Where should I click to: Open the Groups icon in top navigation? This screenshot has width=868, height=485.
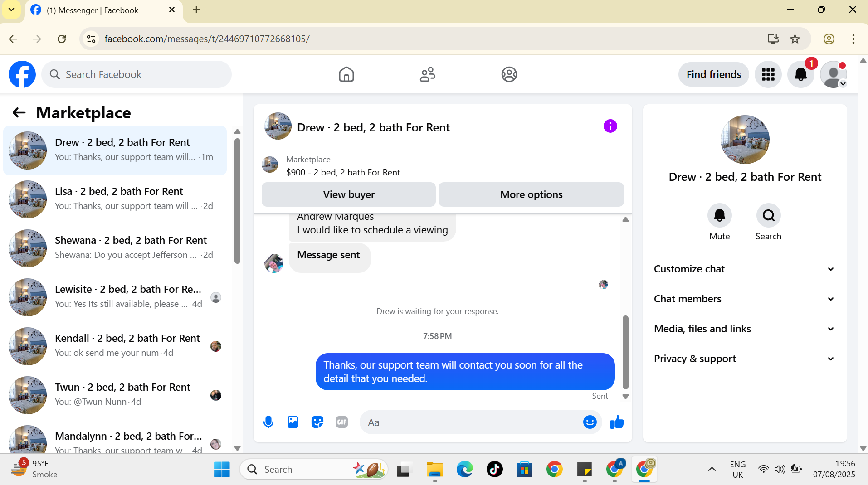[509, 74]
